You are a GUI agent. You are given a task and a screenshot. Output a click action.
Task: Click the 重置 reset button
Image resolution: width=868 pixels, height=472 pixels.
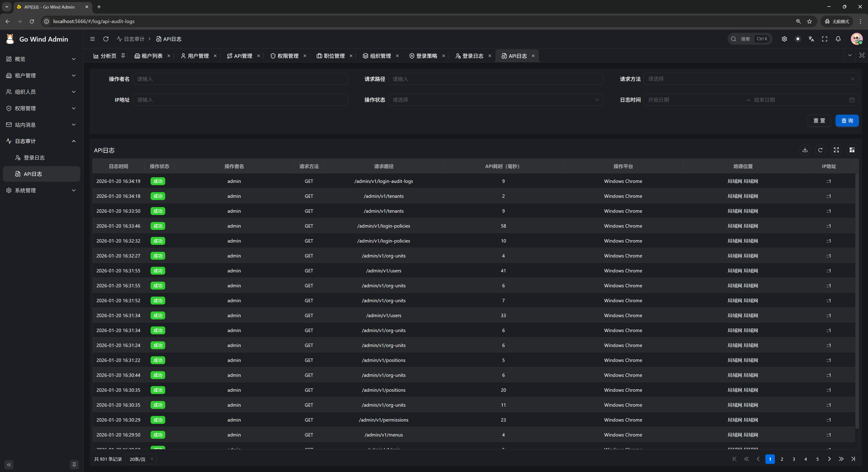click(x=819, y=121)
